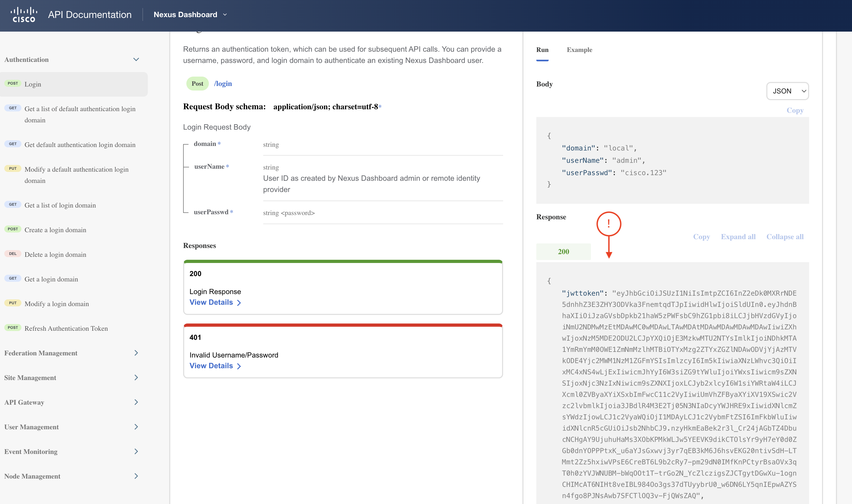Open the Nexus Dashboard product dropdown

(x=190, y=15)
